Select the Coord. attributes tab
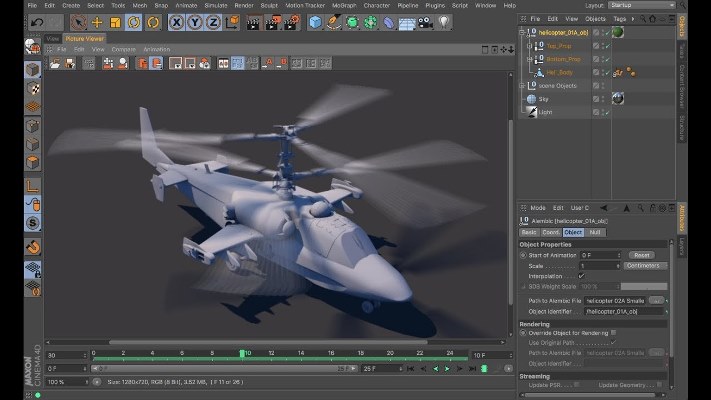This screenshot has height=400, width=711. pyautogui.click(x=551, y=232)
